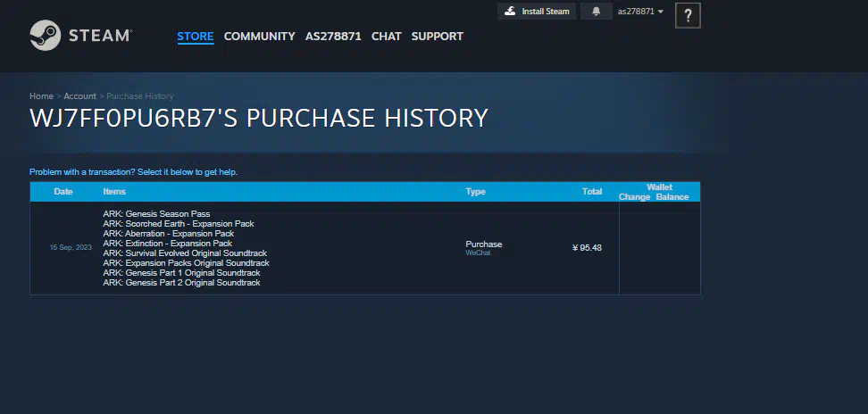Click the page title WJ7FF0PU6RB7'S PURCHASE HISTORY
Viewport: 868px width, 414px height.
[x=259, y=119]
